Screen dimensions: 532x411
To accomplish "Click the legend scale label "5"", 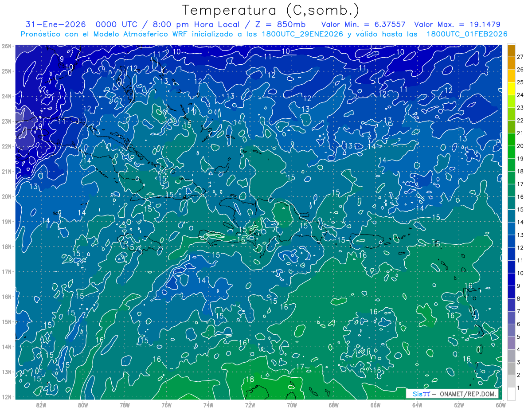I will pos(519,337).
